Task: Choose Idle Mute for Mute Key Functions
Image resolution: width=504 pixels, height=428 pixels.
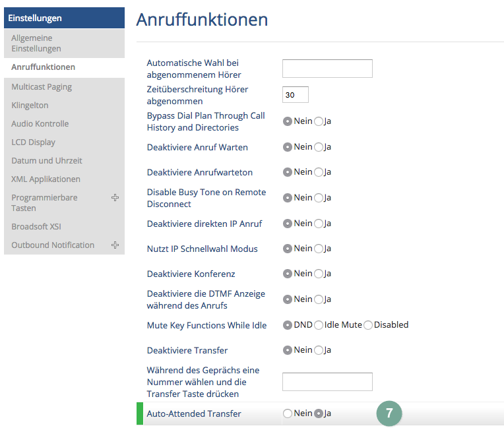Action: 318,325
